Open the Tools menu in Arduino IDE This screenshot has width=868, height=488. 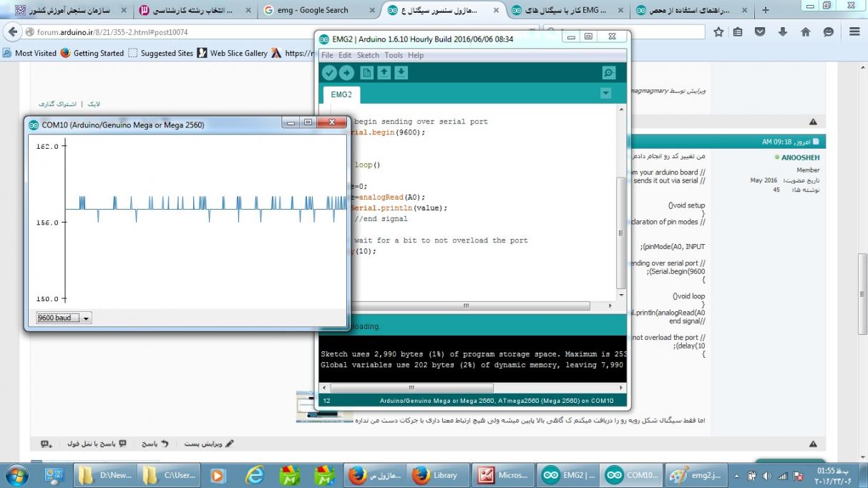pyautogui.click(x=394, y=55)
